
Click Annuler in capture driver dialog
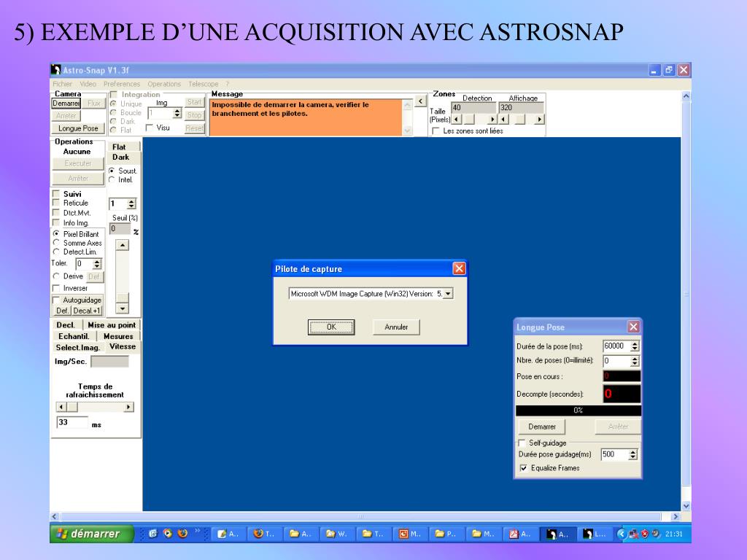(396, 327)
